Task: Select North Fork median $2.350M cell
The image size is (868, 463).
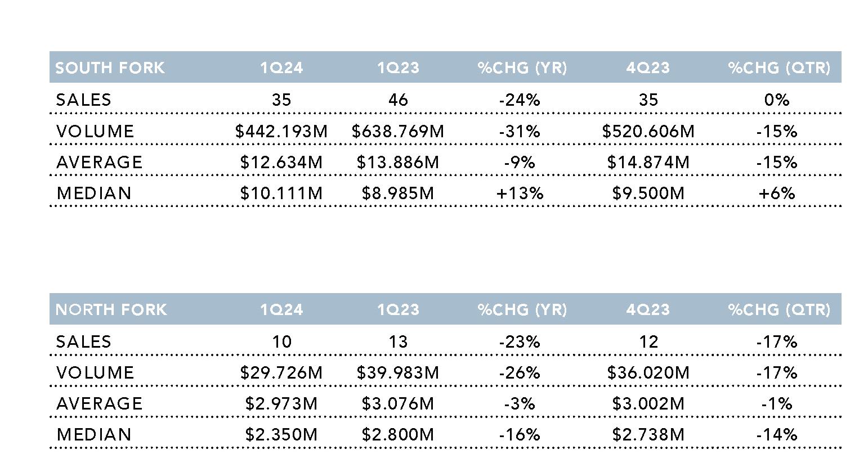Action: coord(281,435)
